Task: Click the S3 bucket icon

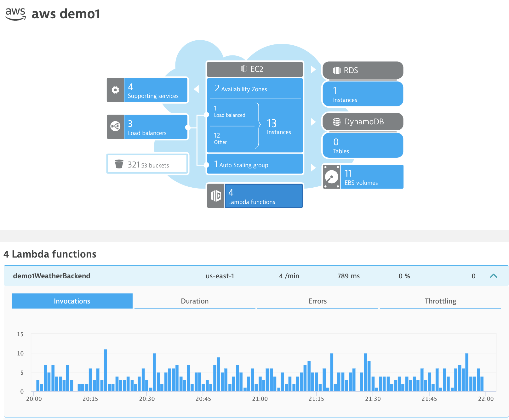Action: click(x=119, y=164)
